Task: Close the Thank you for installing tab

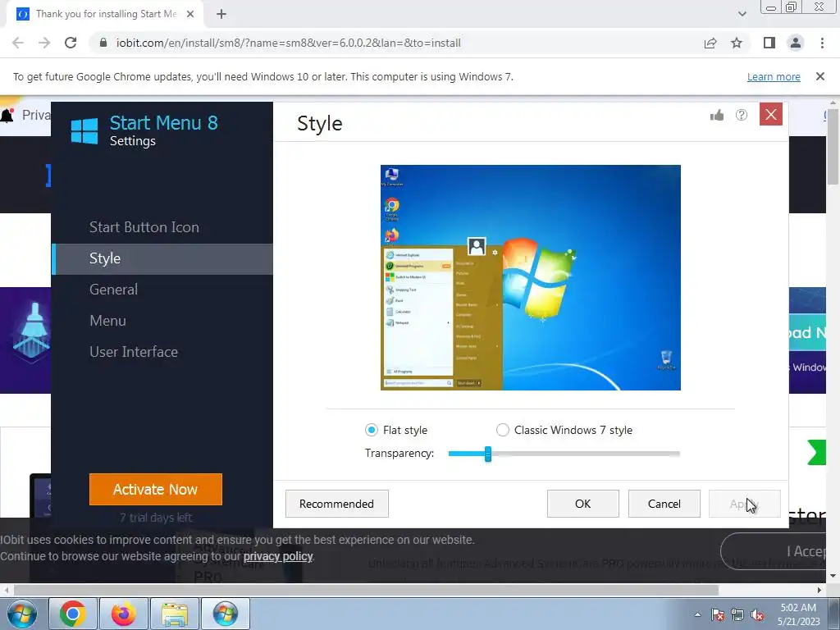Action: [x=190, y=14]
